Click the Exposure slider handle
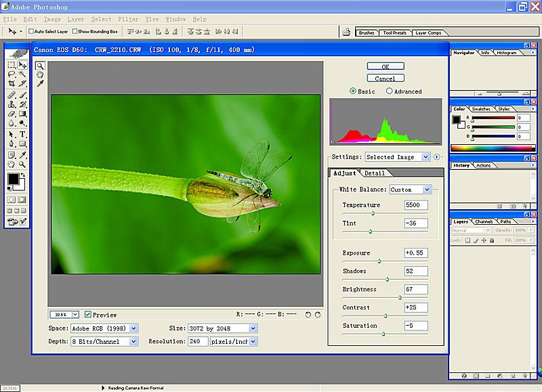Viewport: 542px width, 392px height. [379, 261]
